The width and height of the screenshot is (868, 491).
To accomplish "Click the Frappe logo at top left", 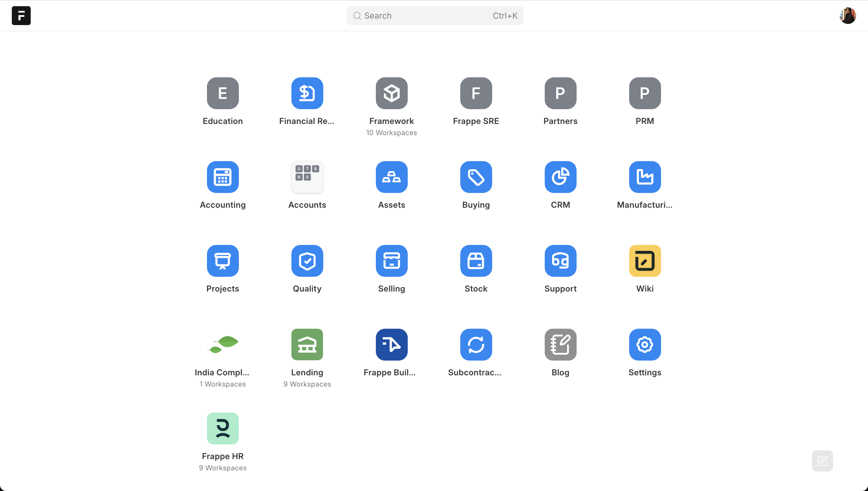I will point(21,16).
